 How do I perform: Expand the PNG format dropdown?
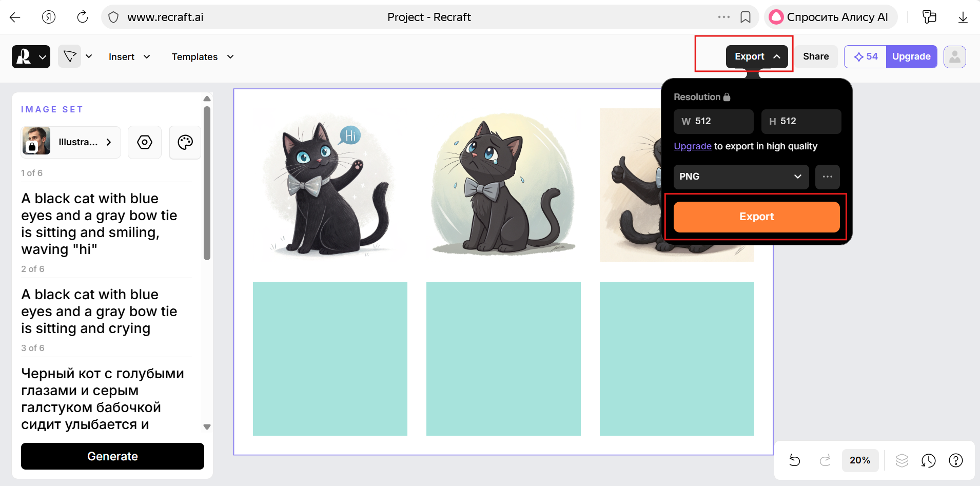(x=740, y=177)
